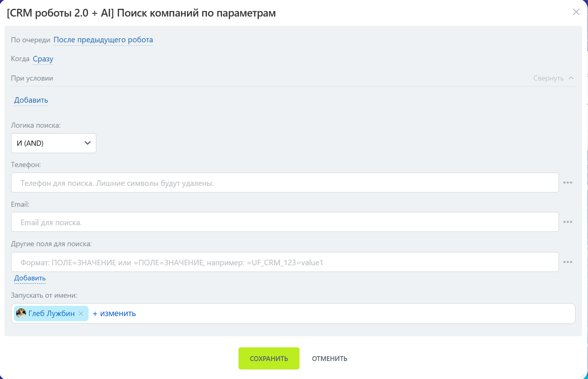Screen dimensions: 588x379
Task: Save the robot with СОХРАНИТЬ button
Action: tap(269, 358)
